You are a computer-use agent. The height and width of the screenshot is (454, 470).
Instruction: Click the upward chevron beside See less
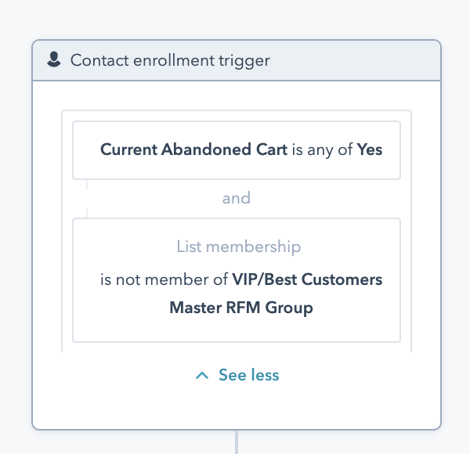click(202, 376)
